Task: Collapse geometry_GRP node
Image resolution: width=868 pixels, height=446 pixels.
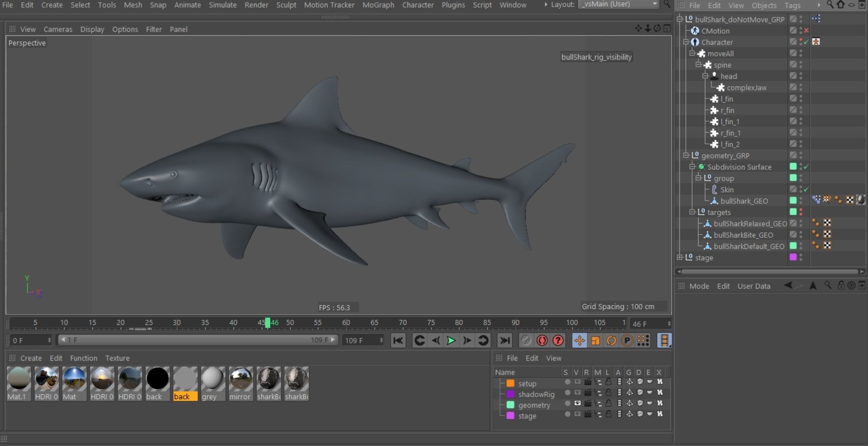Action: tap(686, 155)
